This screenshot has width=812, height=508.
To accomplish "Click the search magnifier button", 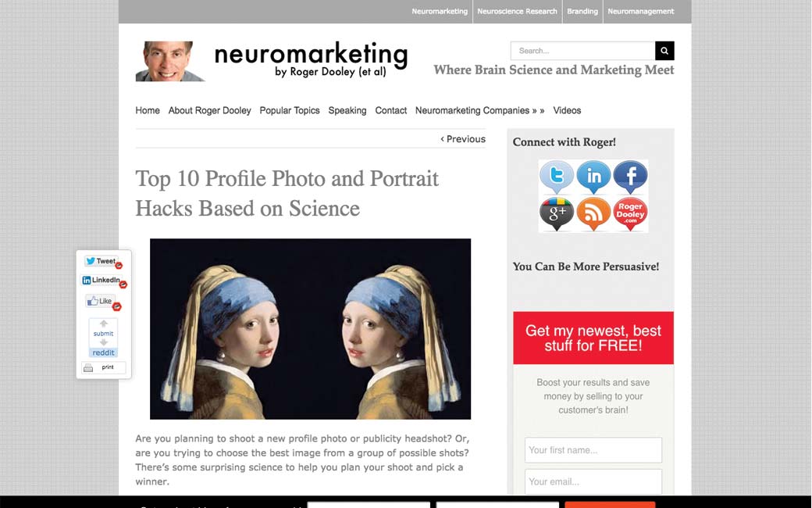I will pyautogui.click(x=664, y=51).
